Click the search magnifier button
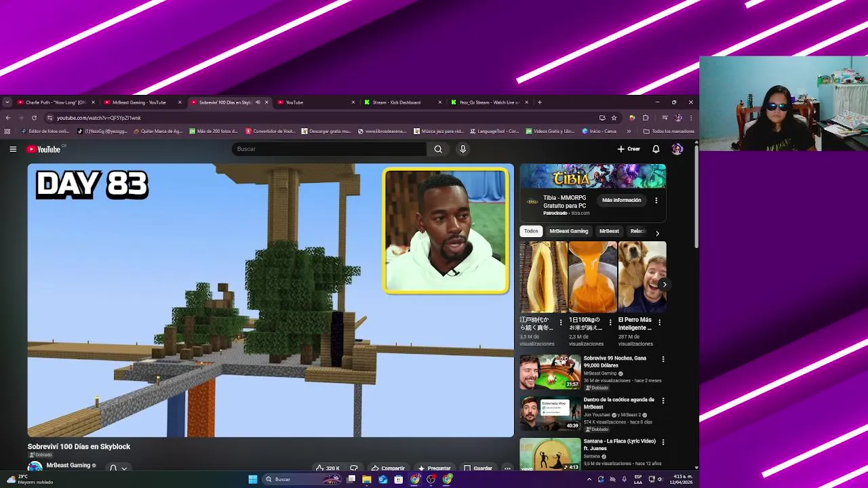 pos(438,149)
